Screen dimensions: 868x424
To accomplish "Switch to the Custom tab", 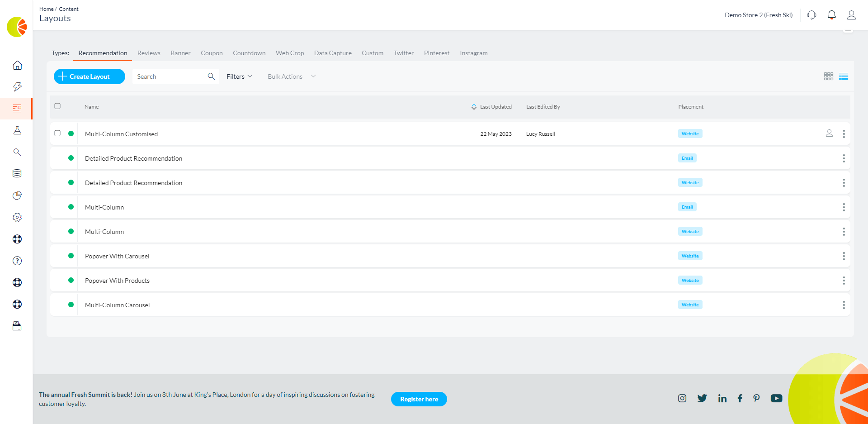I will (373, 53).
